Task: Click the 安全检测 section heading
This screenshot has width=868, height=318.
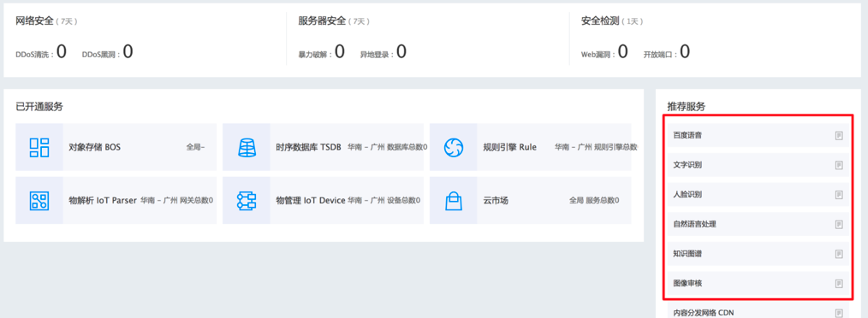Action: (600, 21)
